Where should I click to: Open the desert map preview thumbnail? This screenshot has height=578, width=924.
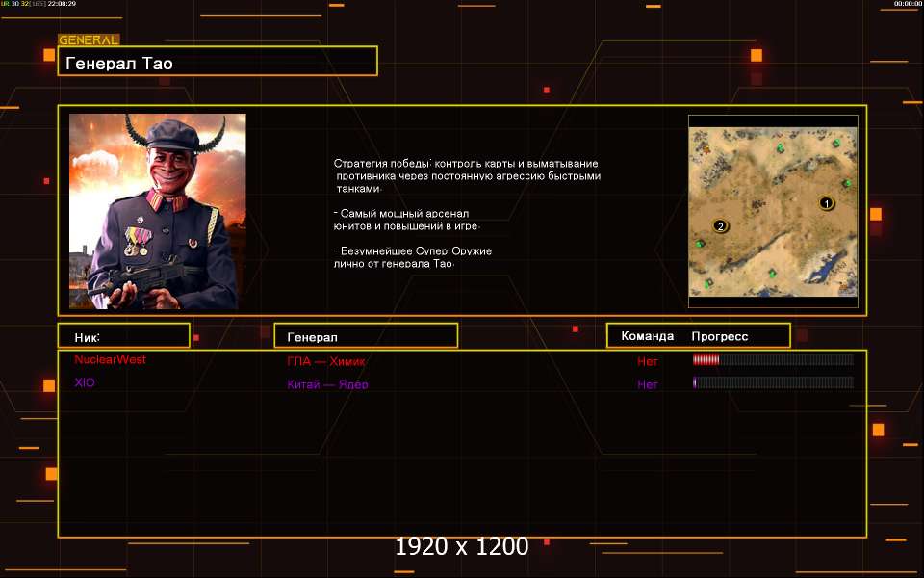pyautogui.click(x=773, y=211)
